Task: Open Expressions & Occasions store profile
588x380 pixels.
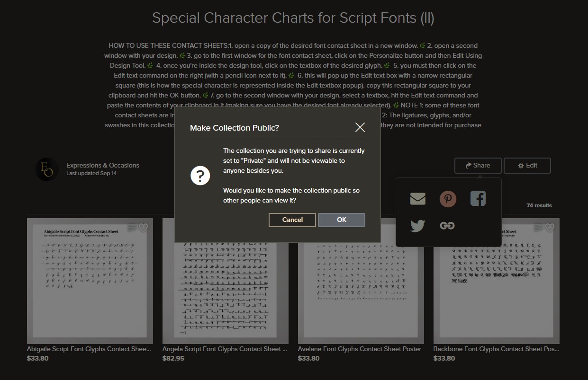Action: click(103, 165)
